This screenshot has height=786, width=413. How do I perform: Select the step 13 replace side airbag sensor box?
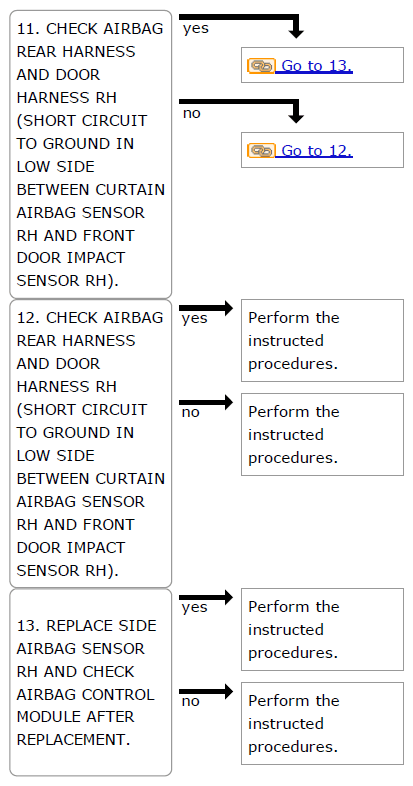tap(91, 682)
